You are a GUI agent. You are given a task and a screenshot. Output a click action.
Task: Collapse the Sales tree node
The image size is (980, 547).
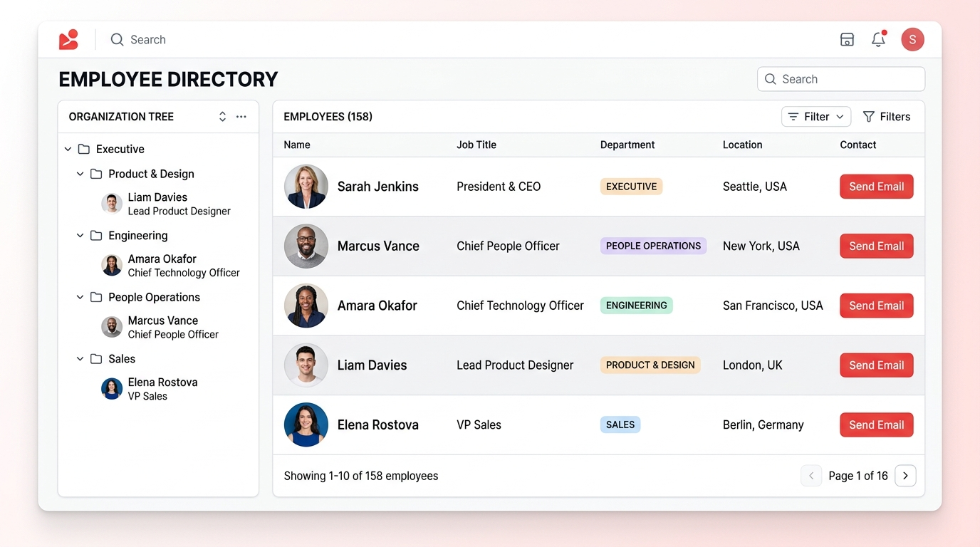pos(80,359)
